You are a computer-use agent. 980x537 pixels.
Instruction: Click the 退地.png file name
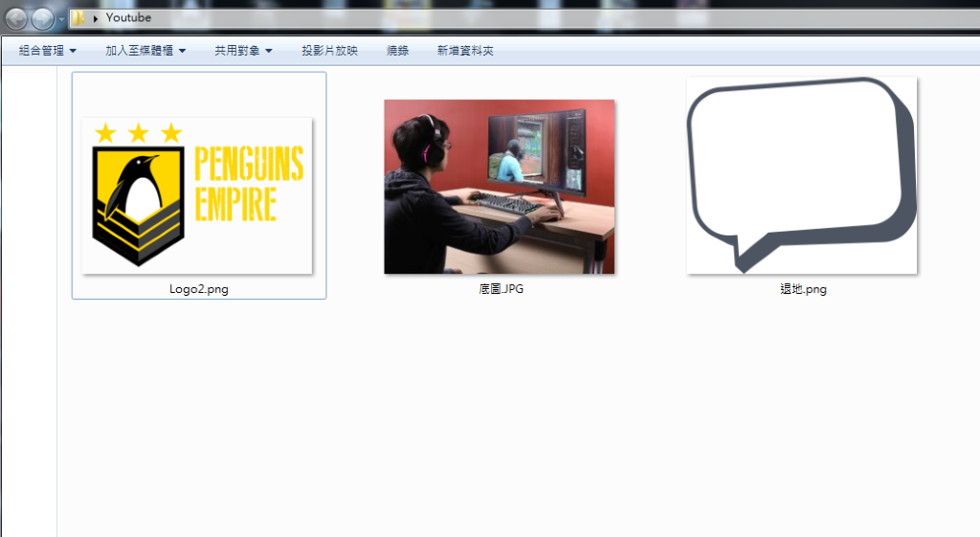pos(803,289)
